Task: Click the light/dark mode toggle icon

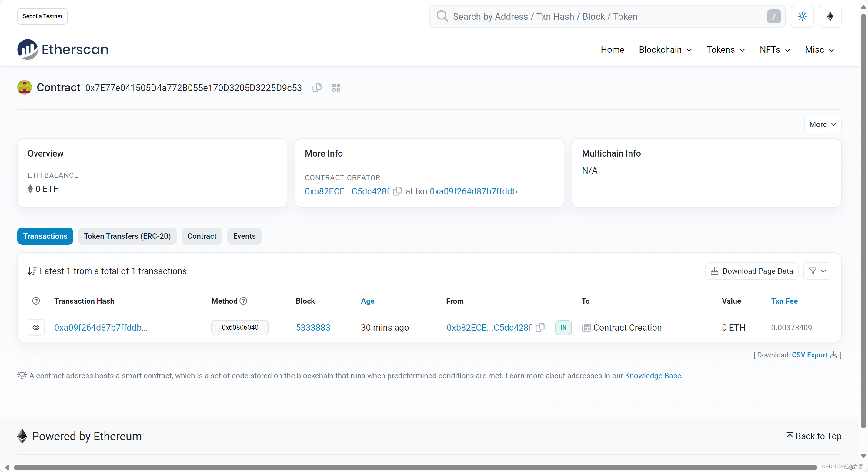Action: pyautogui.click(x=802, y=16)
